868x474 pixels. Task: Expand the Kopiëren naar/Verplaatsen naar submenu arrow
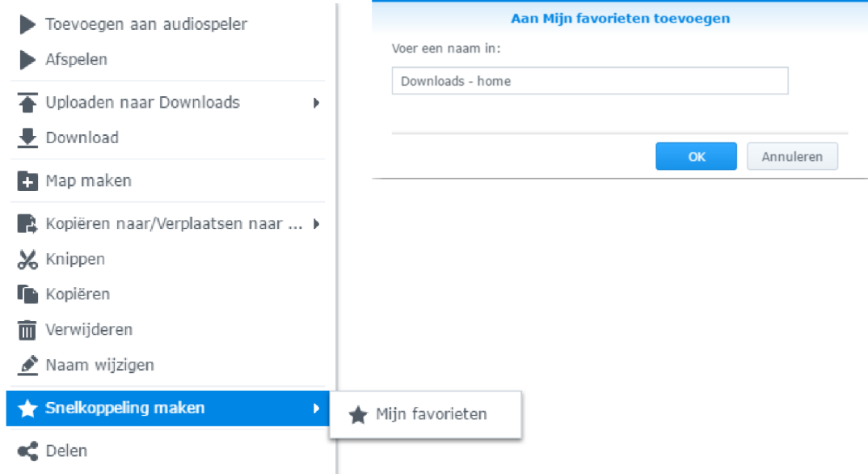pyautogui.click(x=316, y=224)
